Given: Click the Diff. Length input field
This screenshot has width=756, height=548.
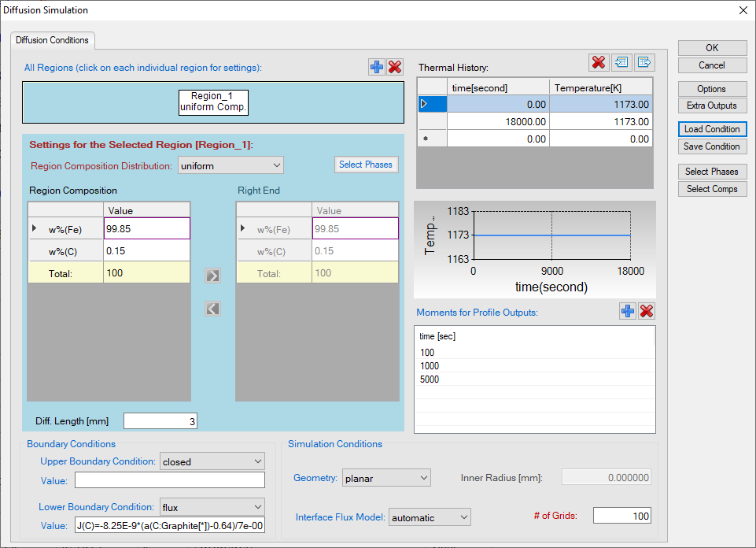Looking at the screenshot, I should click(160, 421).
